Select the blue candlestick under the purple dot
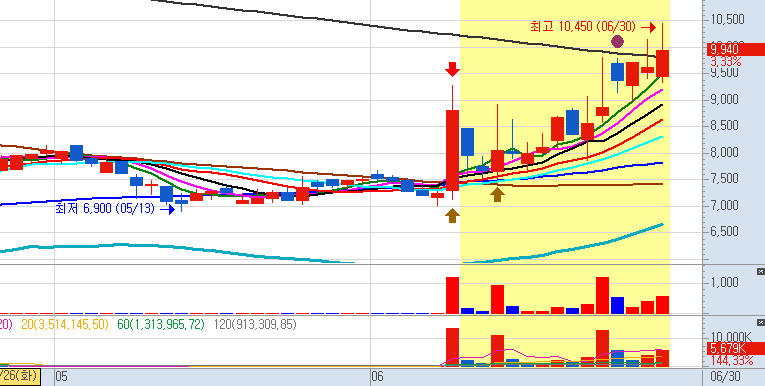Screen dimensions: 765x386 coord(618,72)
